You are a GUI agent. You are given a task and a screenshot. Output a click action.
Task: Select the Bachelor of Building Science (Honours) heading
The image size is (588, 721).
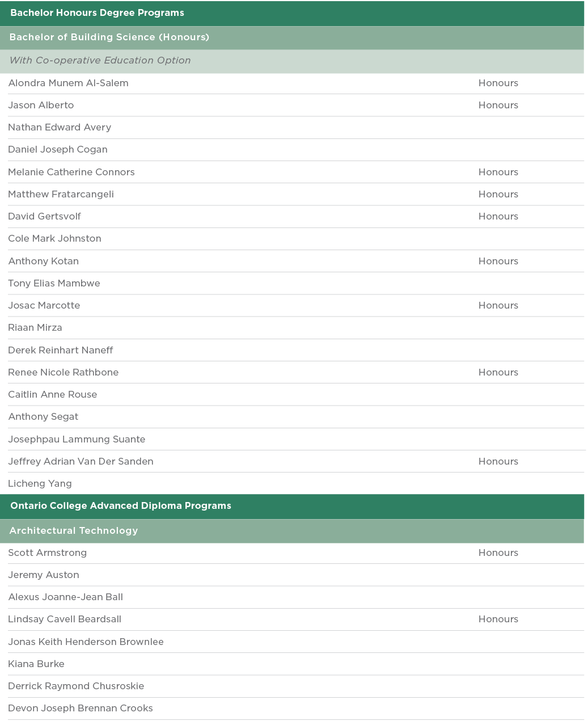pyautogui.click(x=109, y=37)
